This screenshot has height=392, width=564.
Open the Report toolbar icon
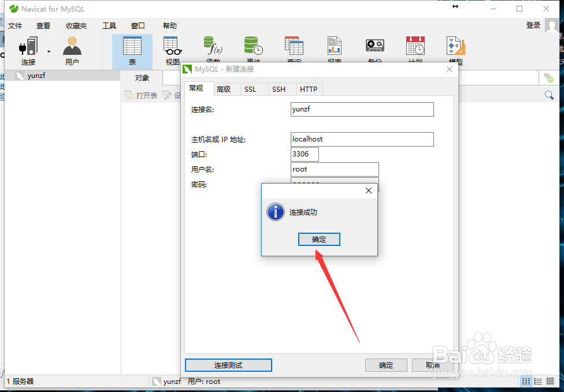[335, 46]
